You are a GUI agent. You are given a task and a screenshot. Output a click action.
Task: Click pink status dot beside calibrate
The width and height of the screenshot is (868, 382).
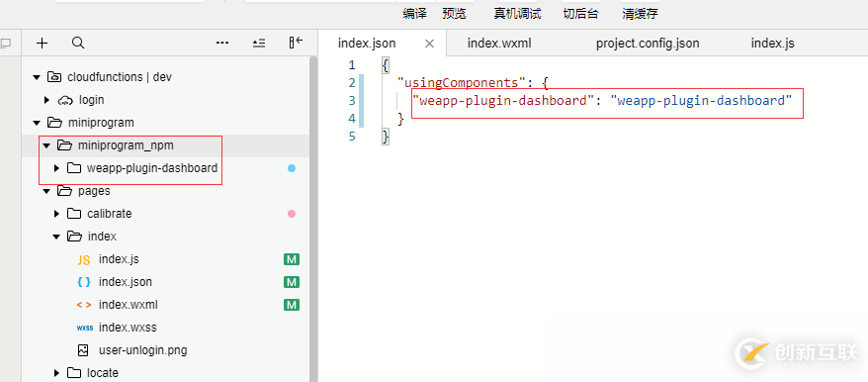pos(292,214)
